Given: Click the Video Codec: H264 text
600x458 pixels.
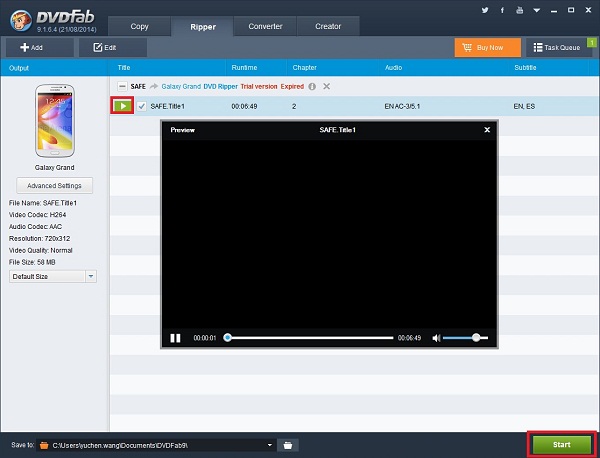Looking at the screenshot, I should [38, 215].
